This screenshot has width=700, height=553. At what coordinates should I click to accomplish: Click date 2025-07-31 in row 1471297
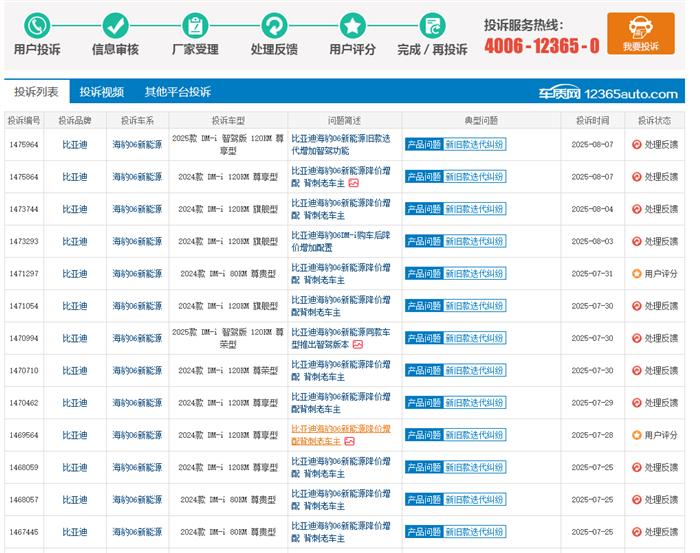pos(592,274)
